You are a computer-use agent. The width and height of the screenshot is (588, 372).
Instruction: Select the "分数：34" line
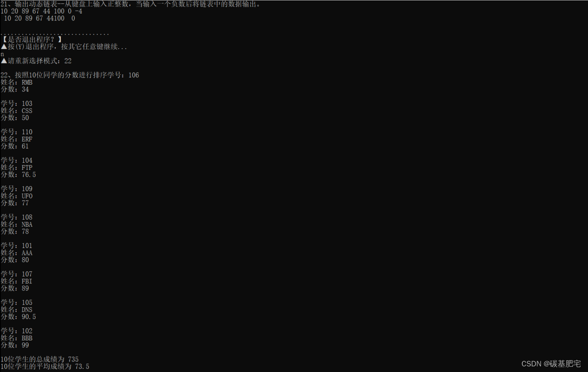pos(15,89)
